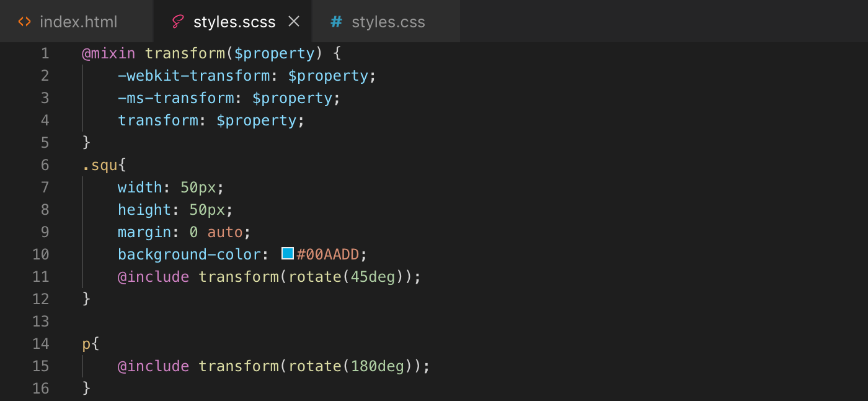Select the styles.scss tab
Screen dimensions: 868x401
point(233,22)
